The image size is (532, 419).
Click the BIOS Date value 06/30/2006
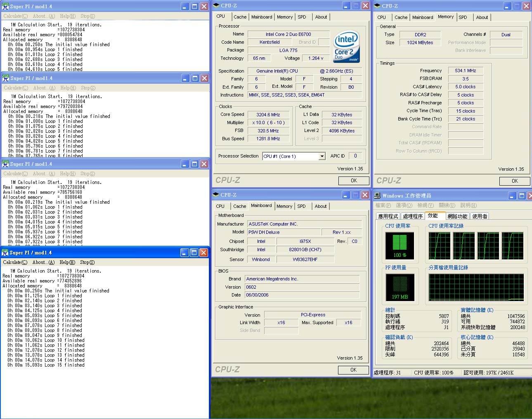[x=302, y=295]
